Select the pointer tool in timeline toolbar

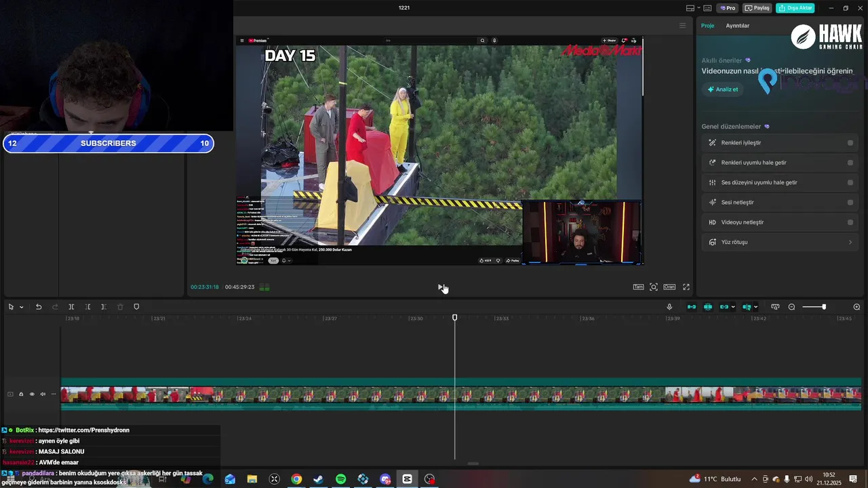[x=11, y=307]
